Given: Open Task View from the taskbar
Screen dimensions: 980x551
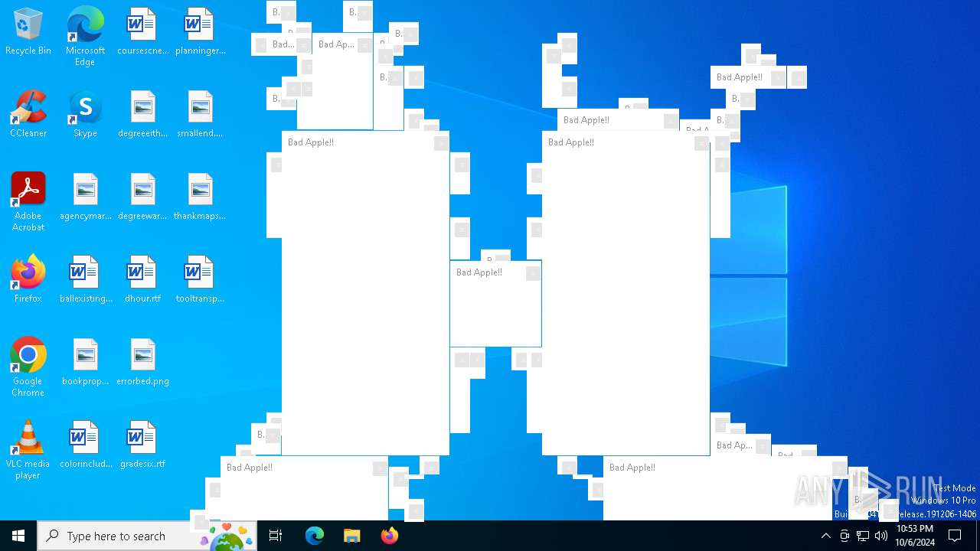Looking at the screenshot, I should [x=276, y=536].
